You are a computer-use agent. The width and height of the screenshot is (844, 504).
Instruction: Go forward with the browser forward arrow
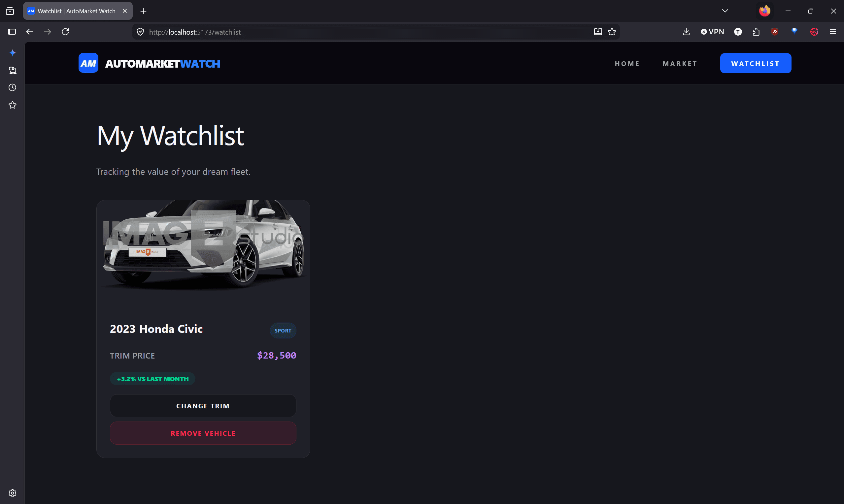coord(48,32)
